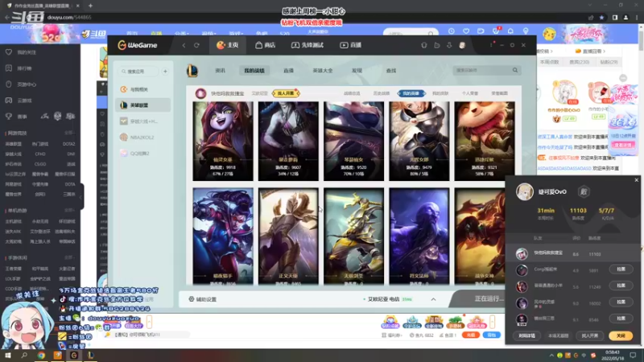This screenshot has width=644, height=362.
Task: Click the yellow 关闭 button
Action: tap(621, 335)
